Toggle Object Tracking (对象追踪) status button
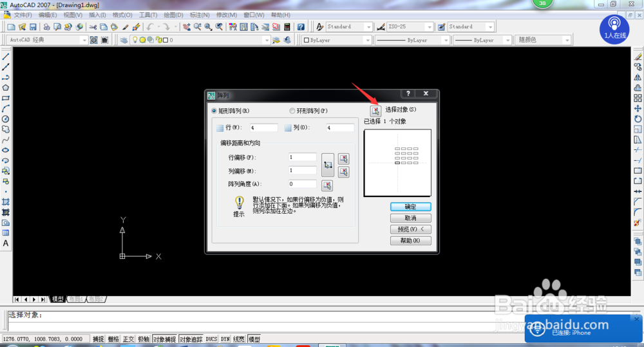This screenshot has height=347, width=644. click(191, 339)
